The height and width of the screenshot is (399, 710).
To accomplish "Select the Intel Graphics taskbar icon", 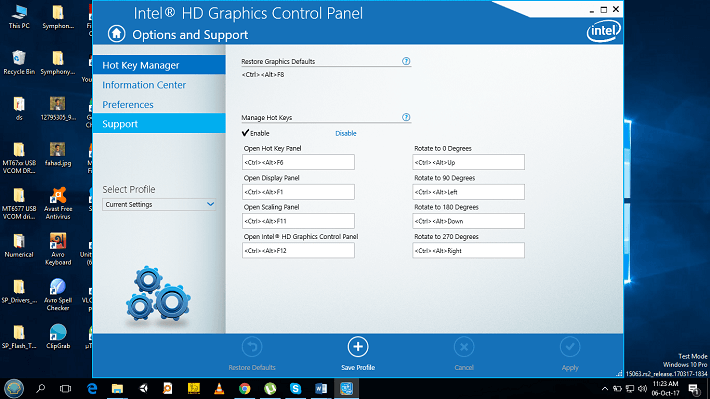I will tap(346, 389).
